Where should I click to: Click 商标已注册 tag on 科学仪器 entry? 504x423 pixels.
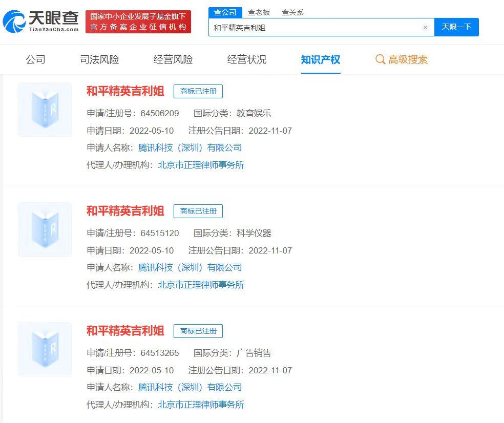click(x=198, y=211)
